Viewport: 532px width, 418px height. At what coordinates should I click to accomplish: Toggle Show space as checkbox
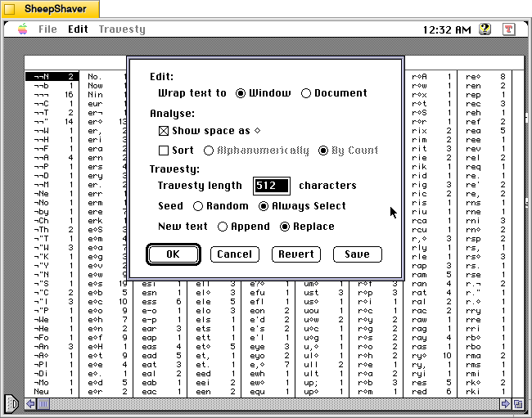(210, 131)
